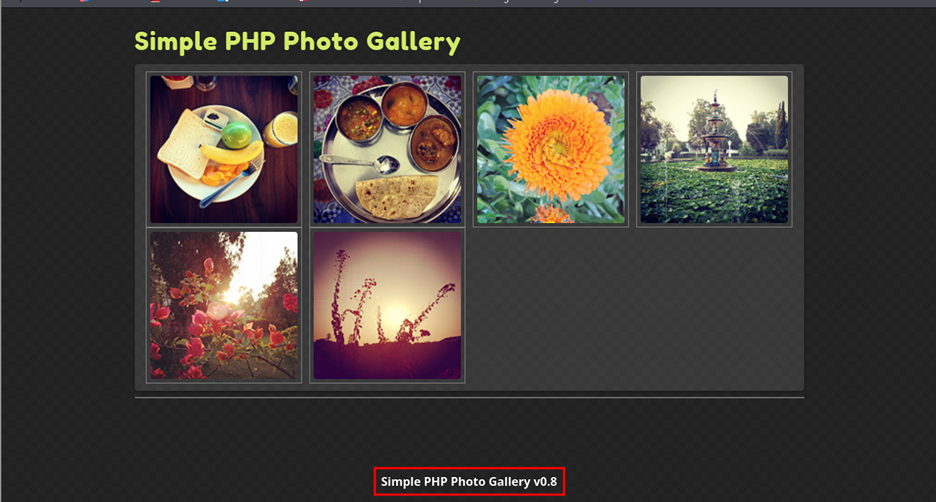Viewport: 936px width, 502px height.
Task: Open the purple silhouette sunset thumbnail
Action: (387, 305)
